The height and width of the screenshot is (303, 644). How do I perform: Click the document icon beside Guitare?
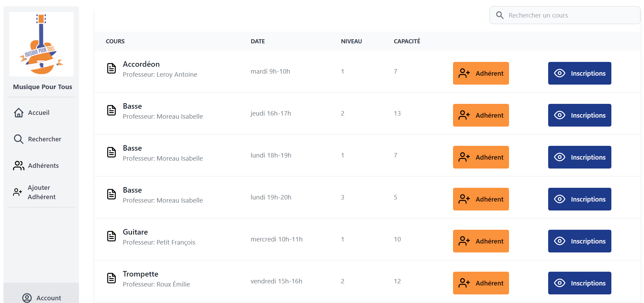tap(111, 236)
